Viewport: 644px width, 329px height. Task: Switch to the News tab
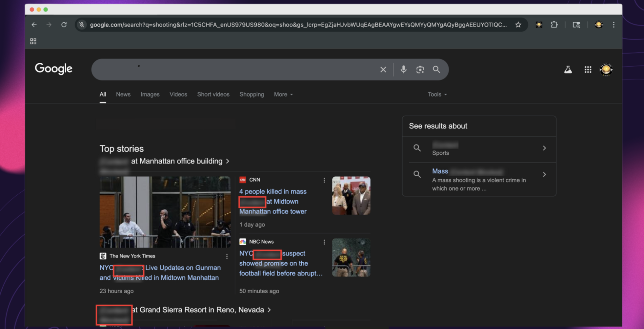(123, 94)
